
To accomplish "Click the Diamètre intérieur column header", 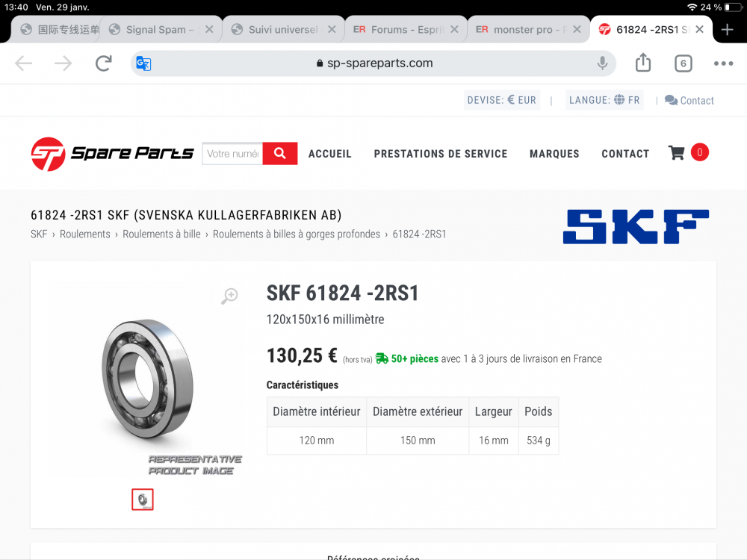I will pos(316,411).
